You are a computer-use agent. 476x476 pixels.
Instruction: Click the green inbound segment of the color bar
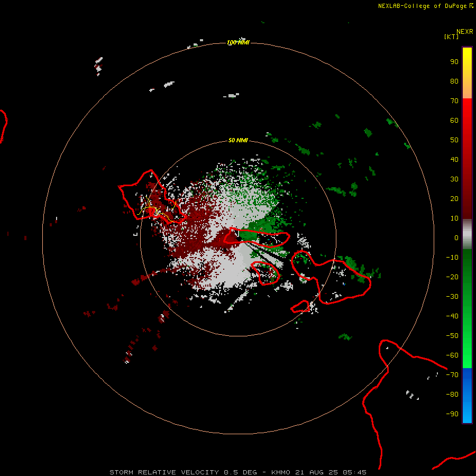click(467, 309)
